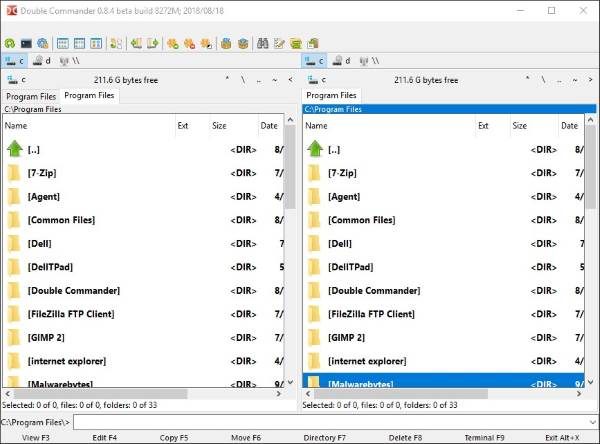This screenshot has height=444, width=600.
Task: Open network \\ button in left panel
Action: 70,61
